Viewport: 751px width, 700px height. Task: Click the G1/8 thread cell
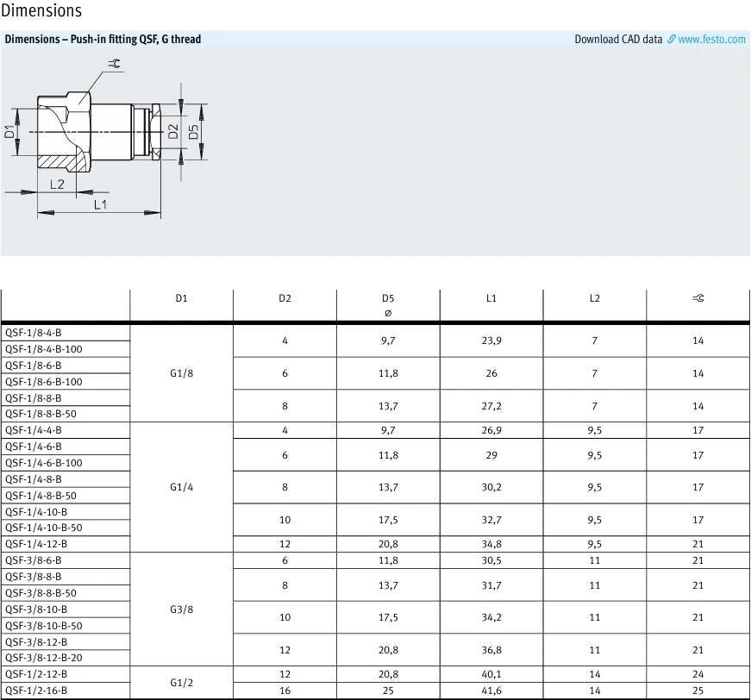(182, 373)
